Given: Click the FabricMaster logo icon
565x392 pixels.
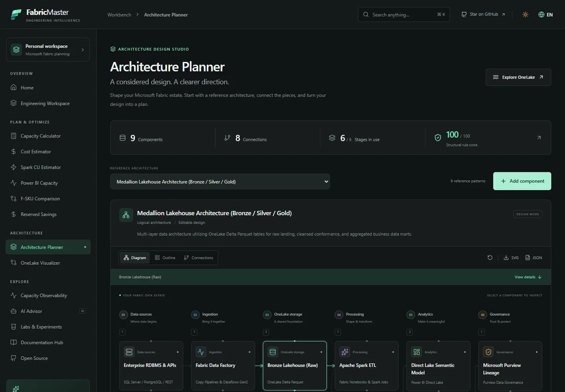Looking at the screenshot, I should pyautogui.click(x=16, y=15).
